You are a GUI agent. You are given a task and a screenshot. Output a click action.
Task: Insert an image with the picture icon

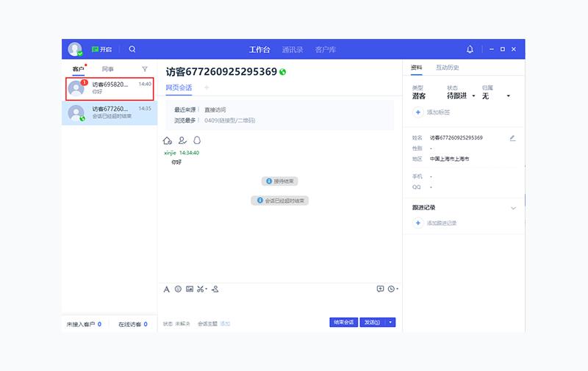tap(190, 289)
